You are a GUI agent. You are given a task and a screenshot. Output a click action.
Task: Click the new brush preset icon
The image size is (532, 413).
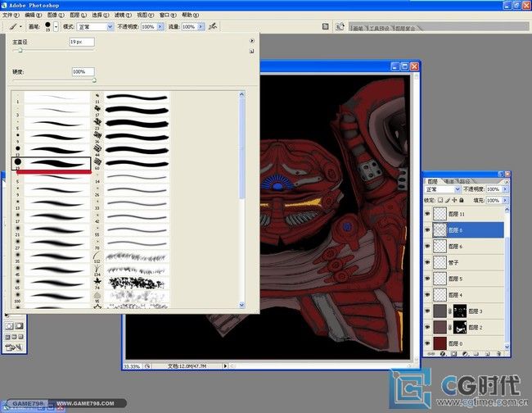tap(251, 52)
